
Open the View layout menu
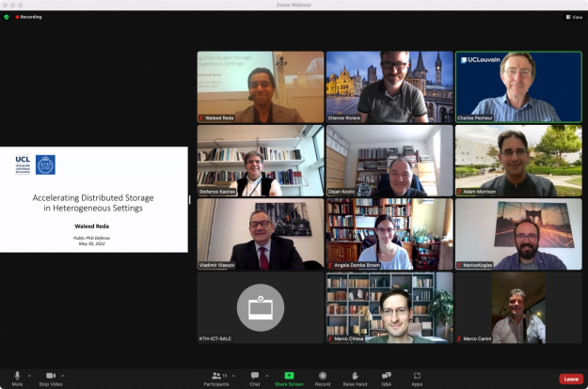(574, 17)
